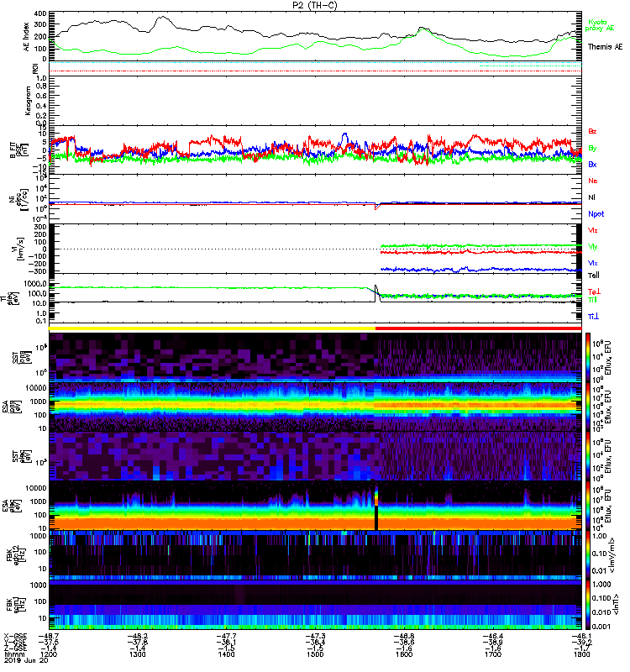The width and height of the screenshot is (630, 672).
Task: Click the AE peak near 1610 in top panel
Action: coord(423,29)
